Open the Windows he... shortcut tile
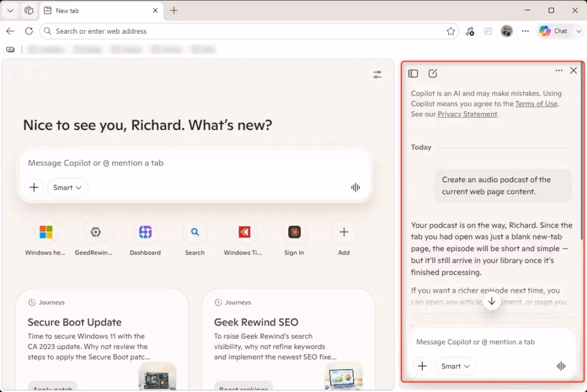 pyautogui.click(x=46, y=238)
